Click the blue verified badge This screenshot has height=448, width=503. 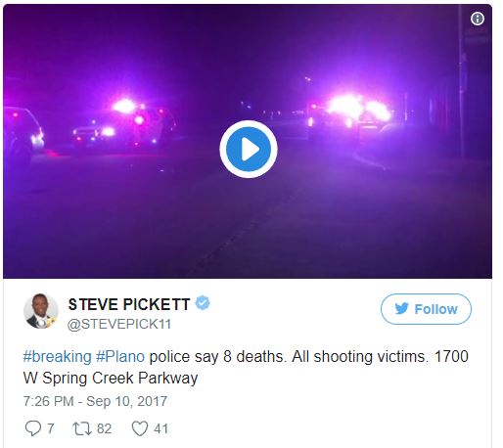click(203, 303)
